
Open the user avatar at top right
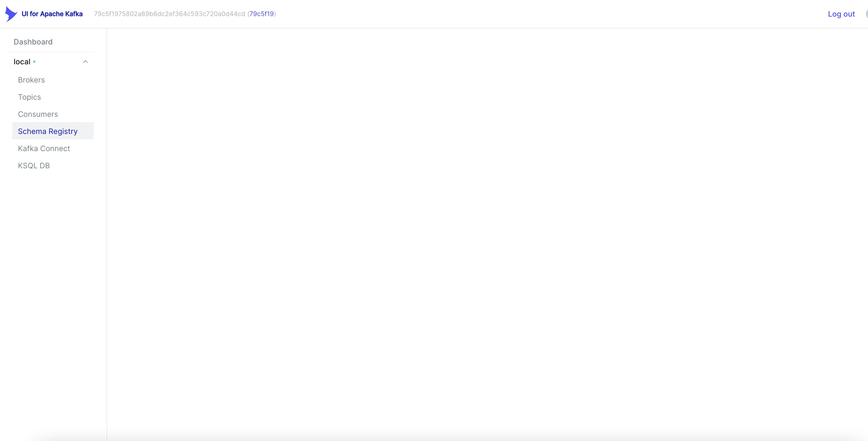[866, 14]
